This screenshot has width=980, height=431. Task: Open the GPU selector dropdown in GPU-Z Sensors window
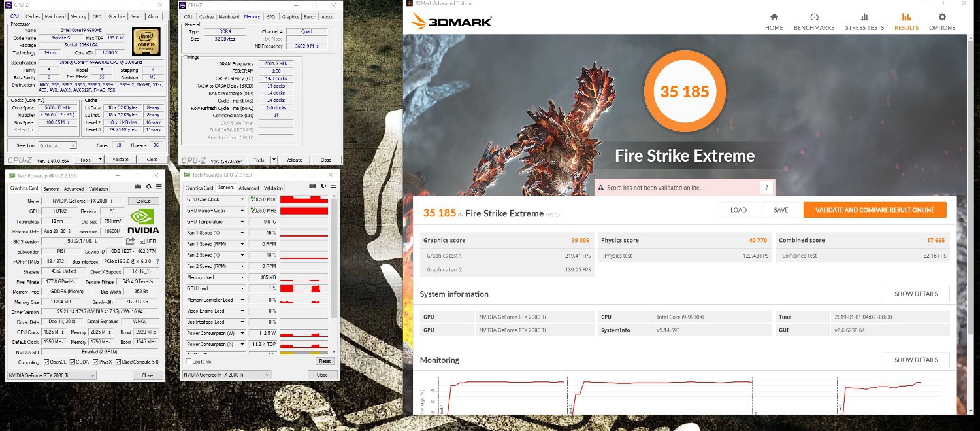coord(226,375)
